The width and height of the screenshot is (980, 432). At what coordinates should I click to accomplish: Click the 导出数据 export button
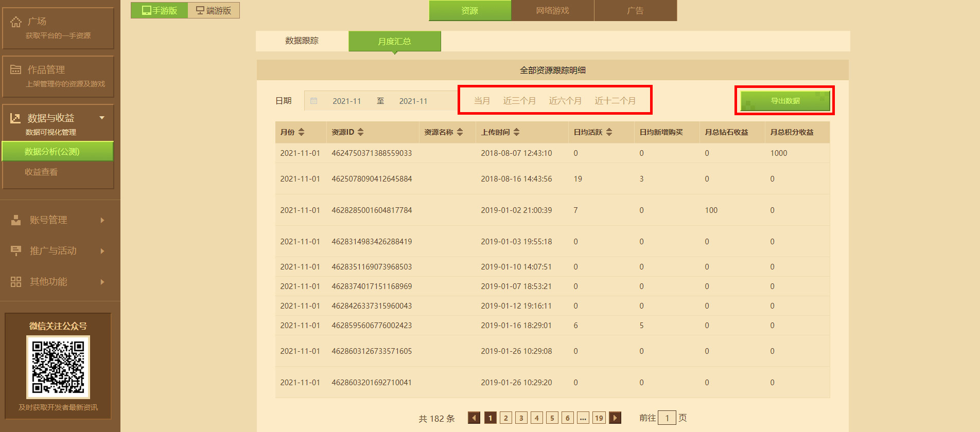pyautogui.click(x=785, y=101)
